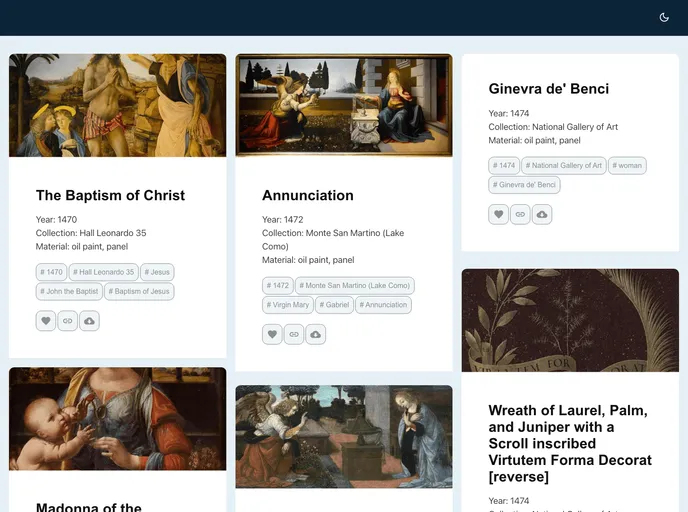Download Ginevra de' Benci image
This screenshot has width=688, height=512.
pyautogui.click(x=542, y=214)
